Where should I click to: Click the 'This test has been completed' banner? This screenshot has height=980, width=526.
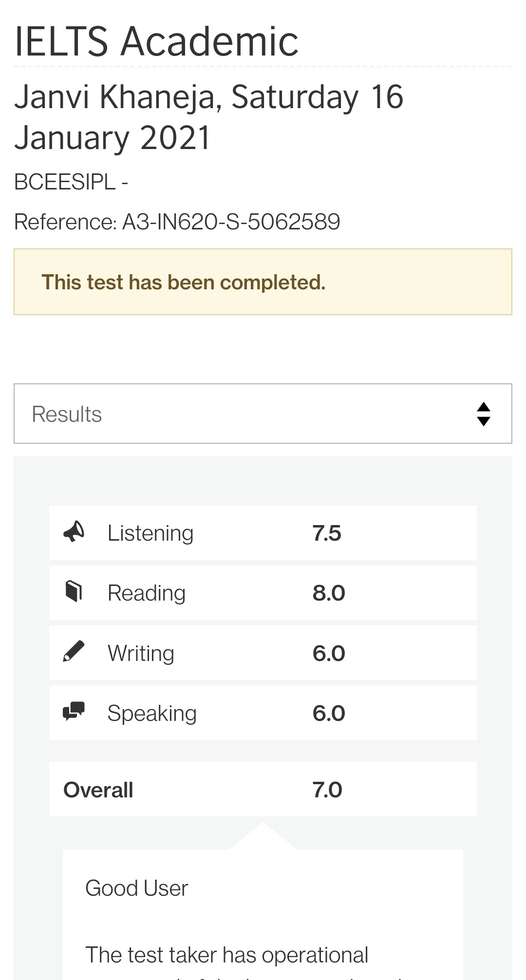point(263,282)
